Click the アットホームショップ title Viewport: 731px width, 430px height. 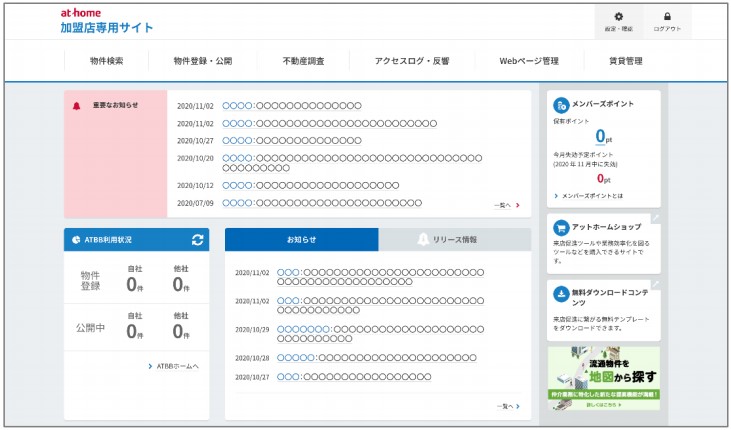[x=606, y=227]
